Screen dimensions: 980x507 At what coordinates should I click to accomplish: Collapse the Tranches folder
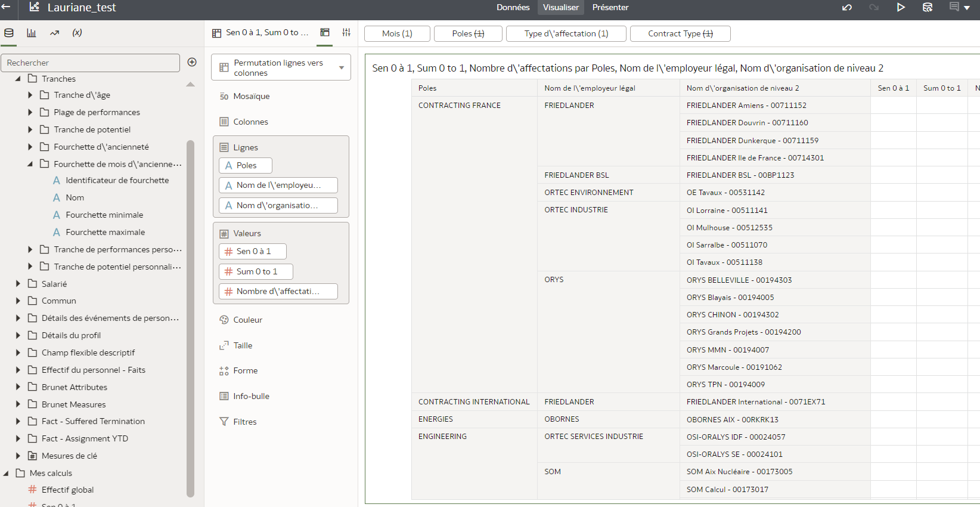pyautogui.click(x=18, y=79)
